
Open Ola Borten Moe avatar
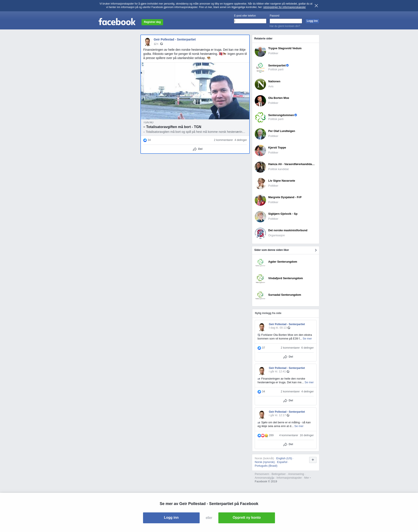tap(260, 101)
